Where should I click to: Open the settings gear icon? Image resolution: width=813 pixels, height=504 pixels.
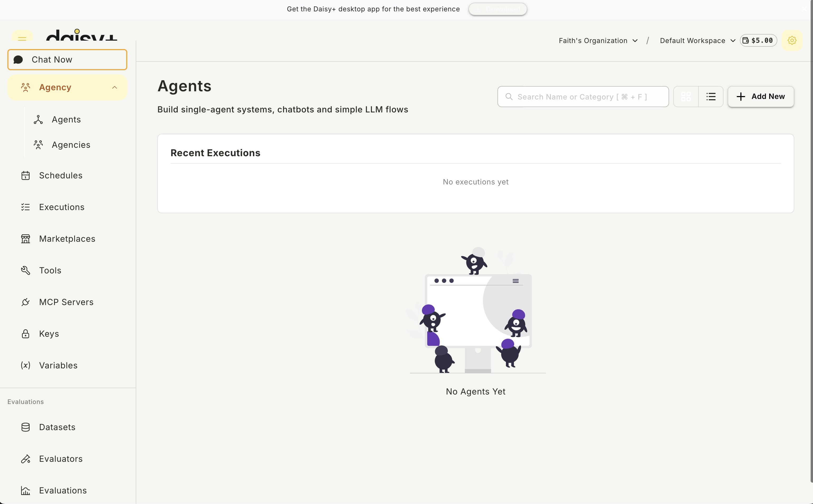coord(792,40)
